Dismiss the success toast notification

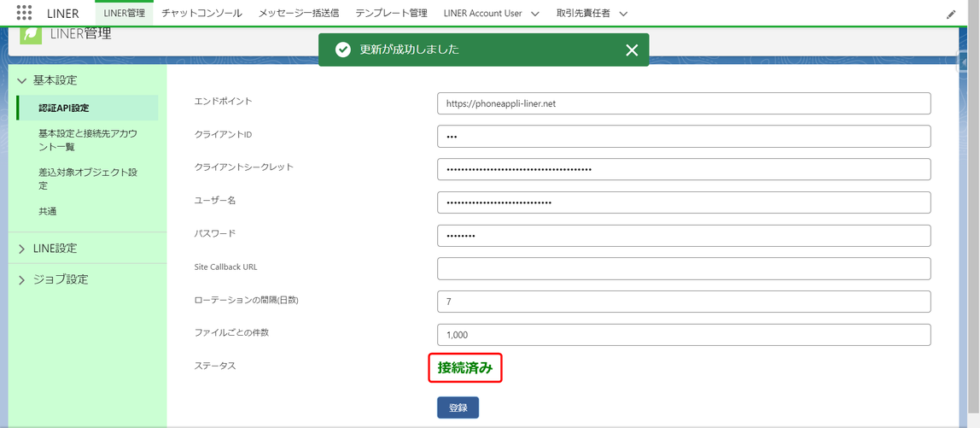coord(632,50)
